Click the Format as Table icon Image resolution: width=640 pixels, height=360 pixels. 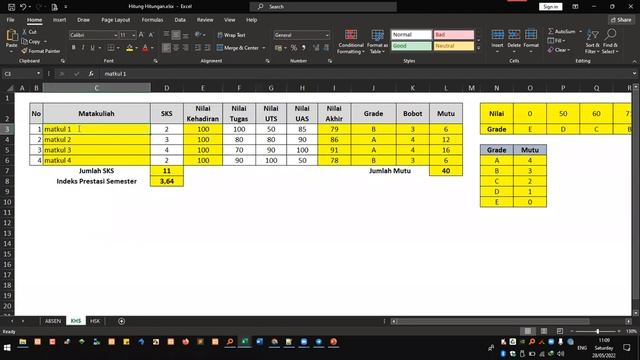(x=377, y=35)
